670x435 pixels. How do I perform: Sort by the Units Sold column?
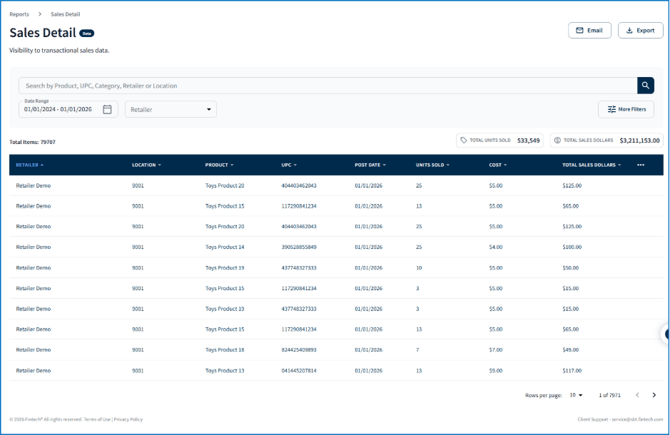pos(432,165)
